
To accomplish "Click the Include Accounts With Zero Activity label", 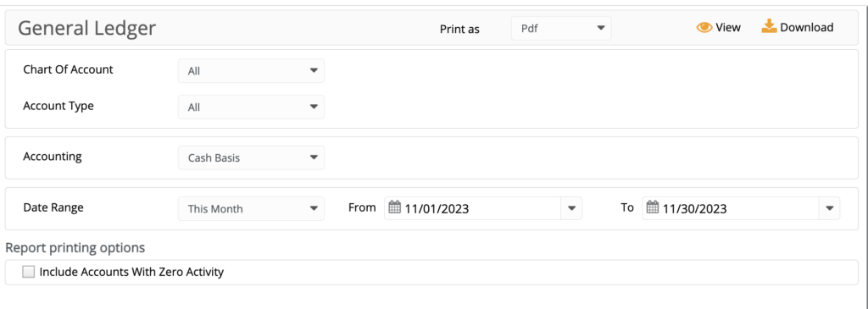I will (131, 272).
